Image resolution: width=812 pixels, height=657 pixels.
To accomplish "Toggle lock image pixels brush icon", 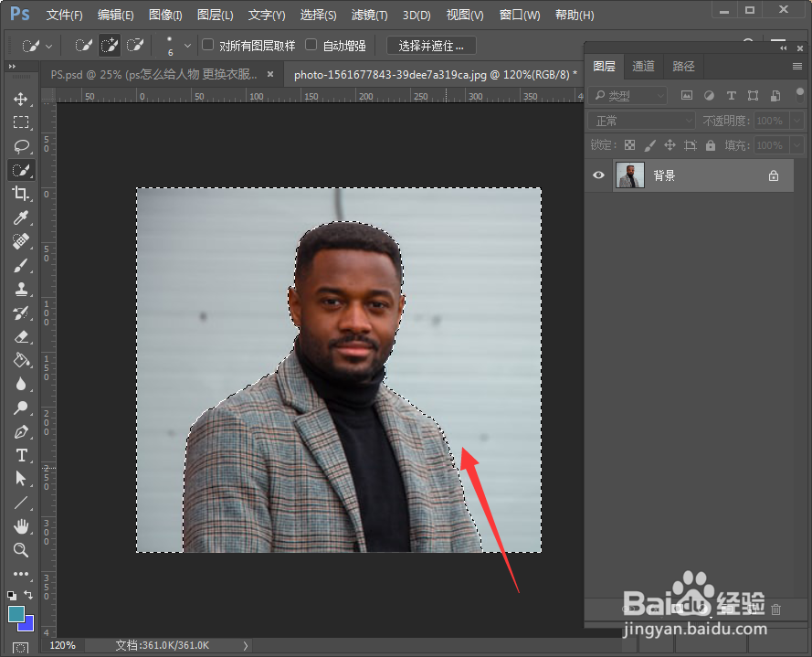I will tap(649, 145).
